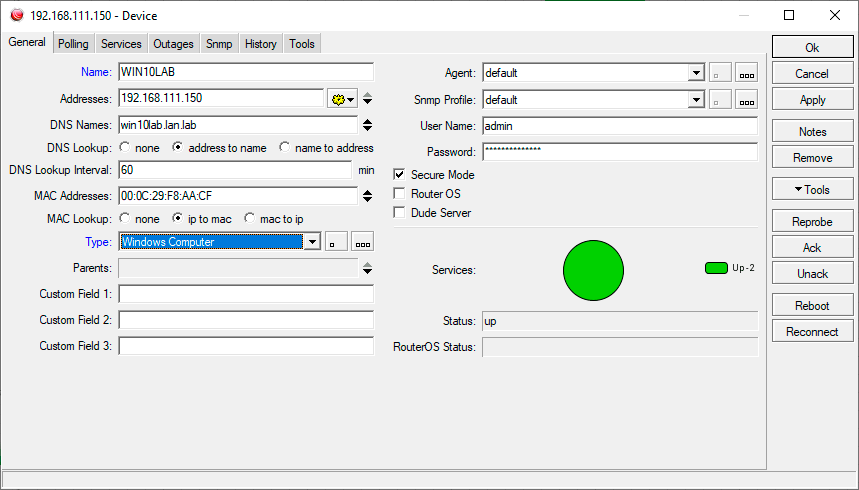Click the Ack button
Screen dimensions: 859x490
coord(812,248)
